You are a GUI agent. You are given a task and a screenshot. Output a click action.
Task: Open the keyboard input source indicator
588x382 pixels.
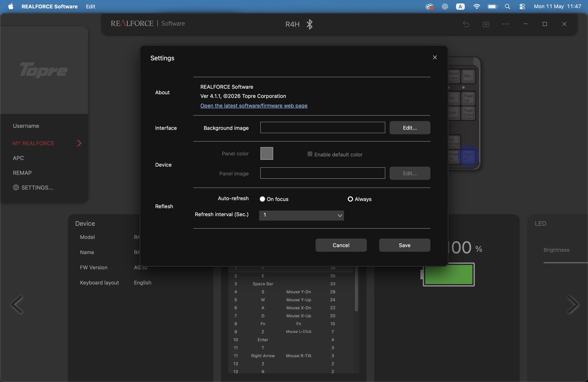coord(460,6)
